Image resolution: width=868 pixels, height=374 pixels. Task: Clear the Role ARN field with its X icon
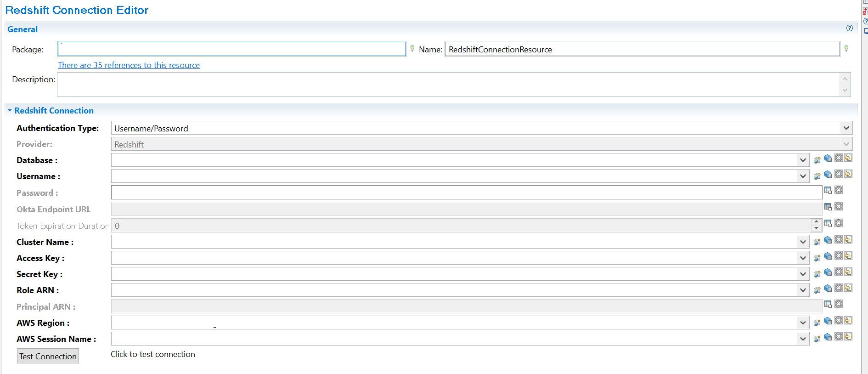(x=839, y=288)
